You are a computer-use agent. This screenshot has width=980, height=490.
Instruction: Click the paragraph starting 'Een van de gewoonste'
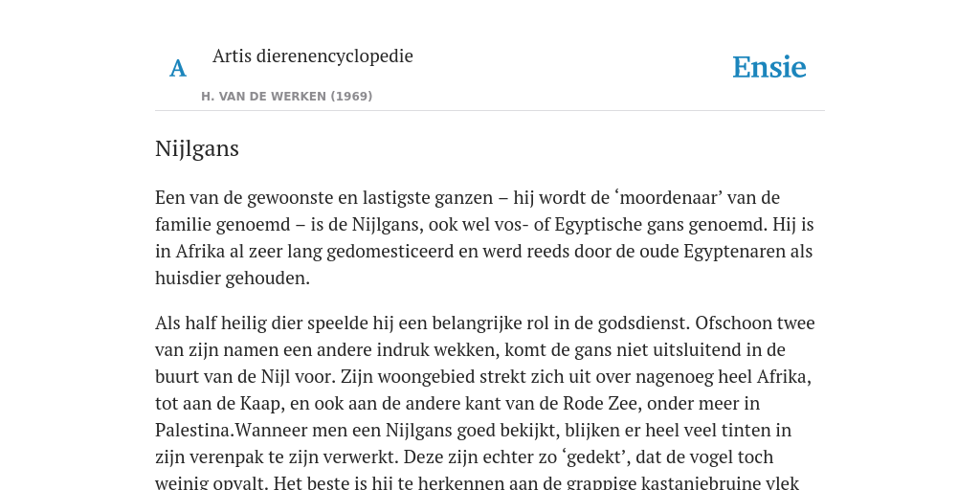485,237
